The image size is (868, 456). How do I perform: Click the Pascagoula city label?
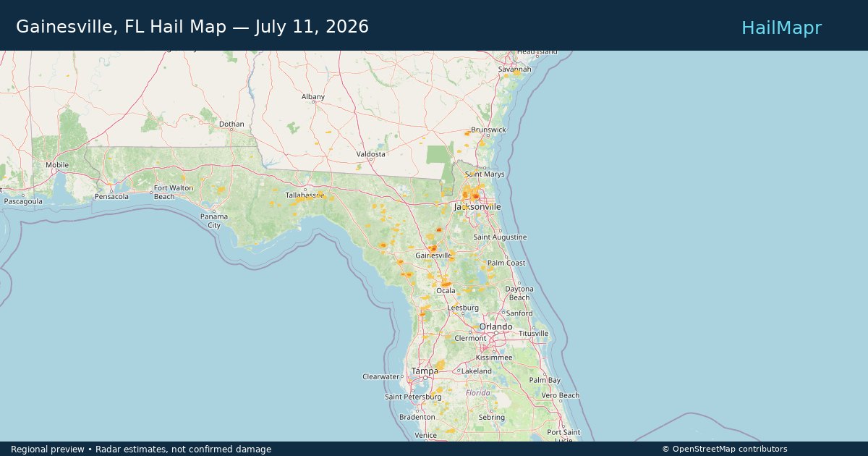coord(22,200)
